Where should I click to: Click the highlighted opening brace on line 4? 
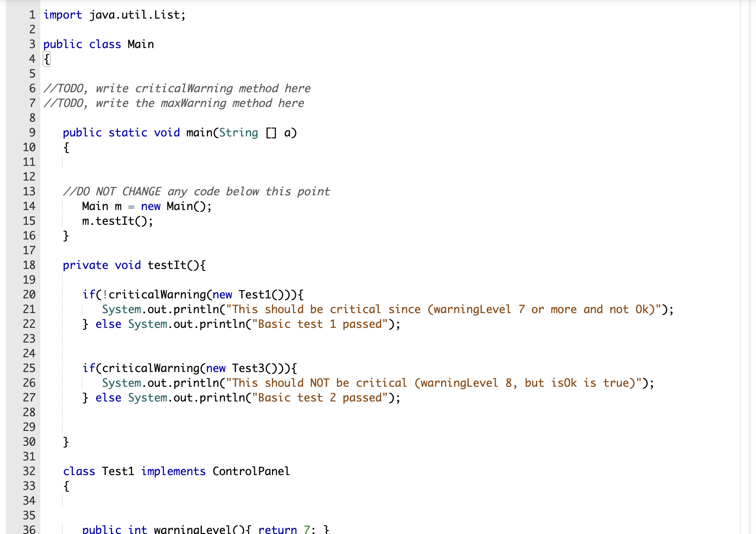click(46, 59)
